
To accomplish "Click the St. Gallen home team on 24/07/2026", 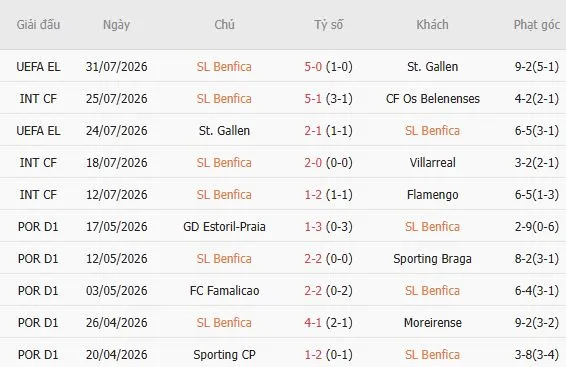I will point(224,131).
